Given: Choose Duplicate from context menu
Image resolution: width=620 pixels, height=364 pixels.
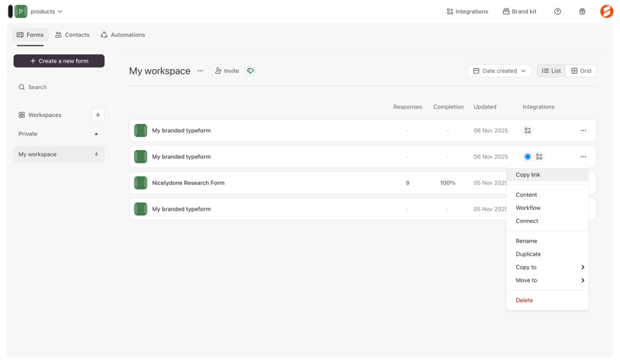Looking at the screenshot, I should (x=547, y=254).
